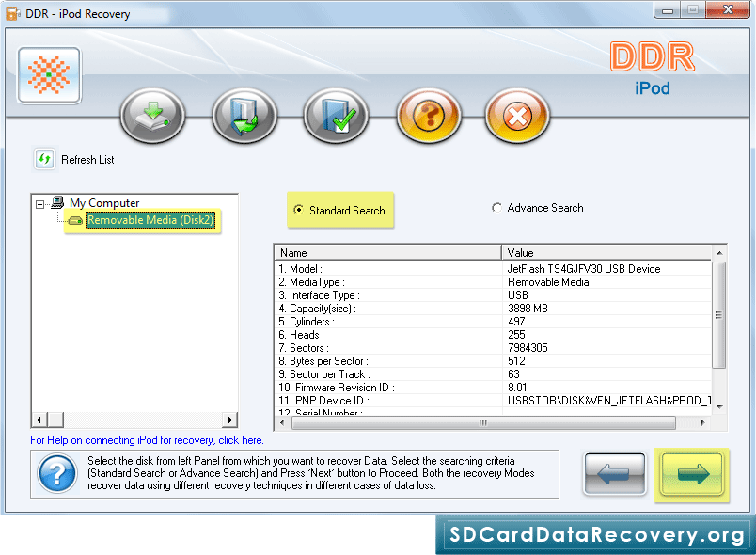
Task: Click the Back arrow button
Action: (x=614, y=473)
